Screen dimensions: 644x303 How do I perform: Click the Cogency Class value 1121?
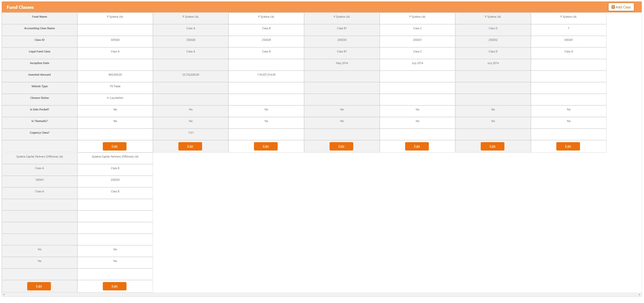coord(190,133)
